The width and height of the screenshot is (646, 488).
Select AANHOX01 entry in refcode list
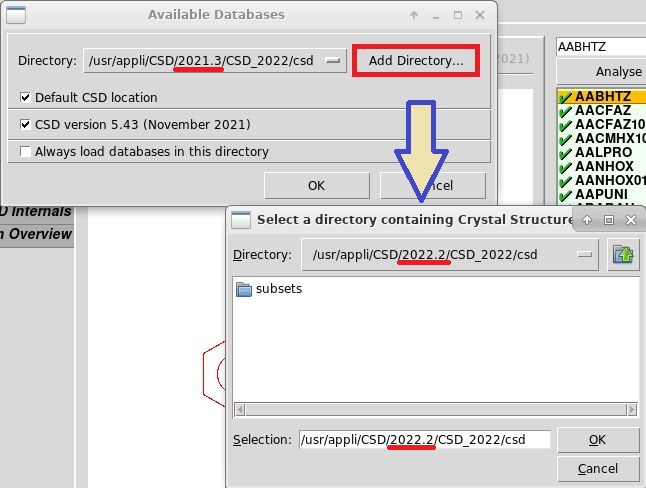click(602, 181)
